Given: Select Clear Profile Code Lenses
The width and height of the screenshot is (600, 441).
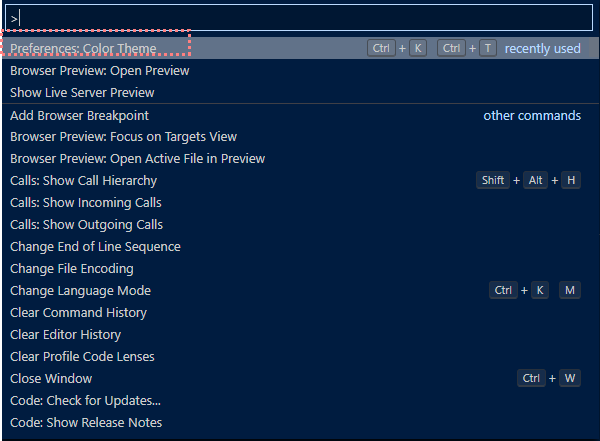Looking at the screenshot, I should [x=300, y=356].
